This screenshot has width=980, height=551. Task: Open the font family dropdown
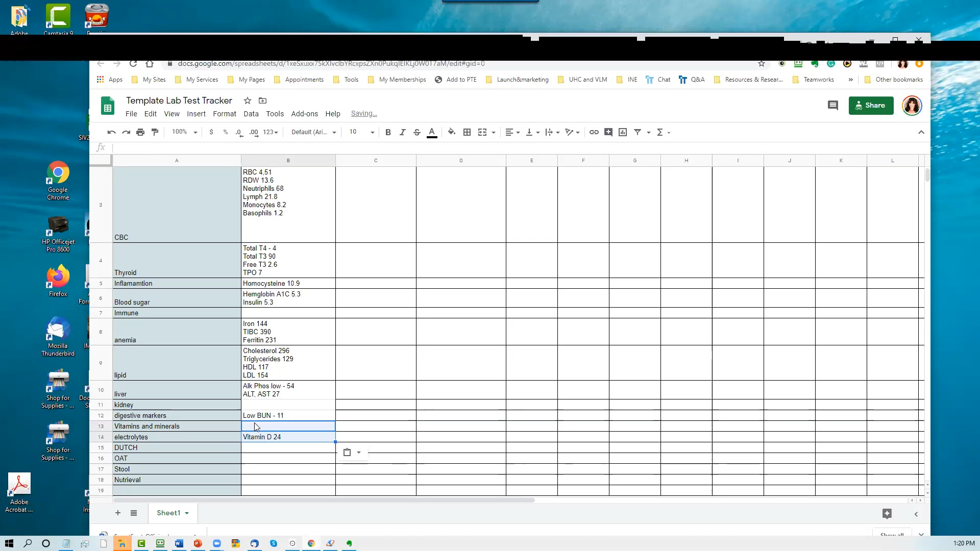(x=313, y=132)
